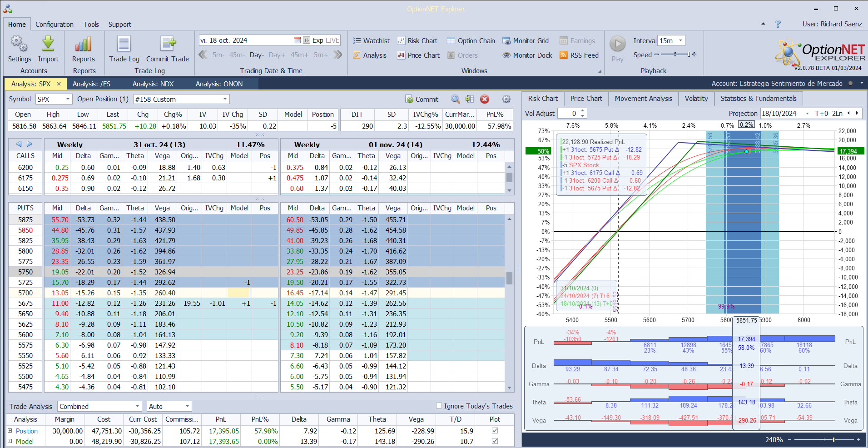Open the Risk Chart window from ribbon
The height and width of the screenshot is (448, 868).
click(x=417, y=40)
